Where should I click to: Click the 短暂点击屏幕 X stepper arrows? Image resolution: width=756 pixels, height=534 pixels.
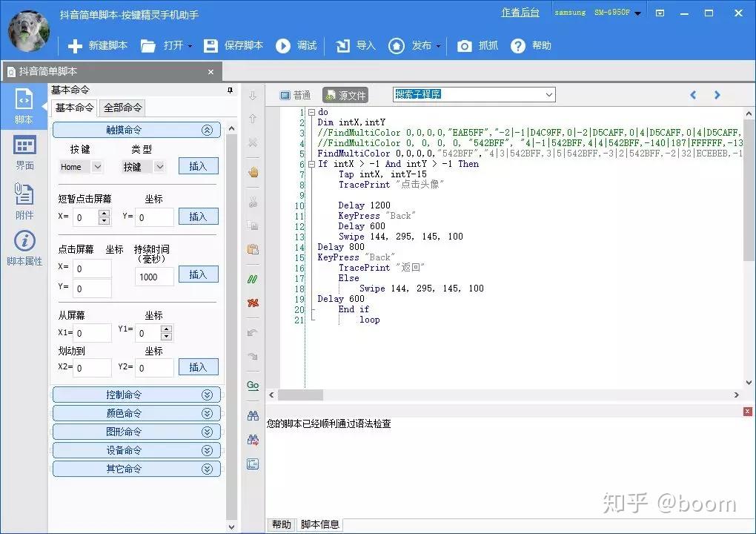click(x=105, y=217)
